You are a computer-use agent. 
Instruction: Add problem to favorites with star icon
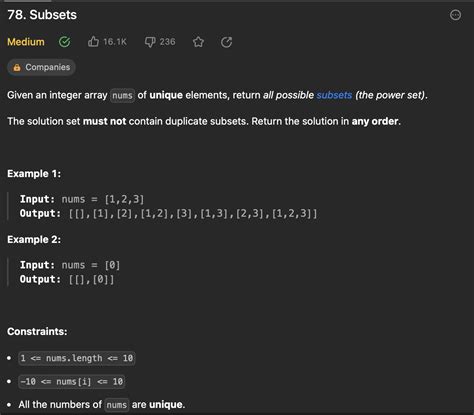pyautogui.click(x=198, y=42)
